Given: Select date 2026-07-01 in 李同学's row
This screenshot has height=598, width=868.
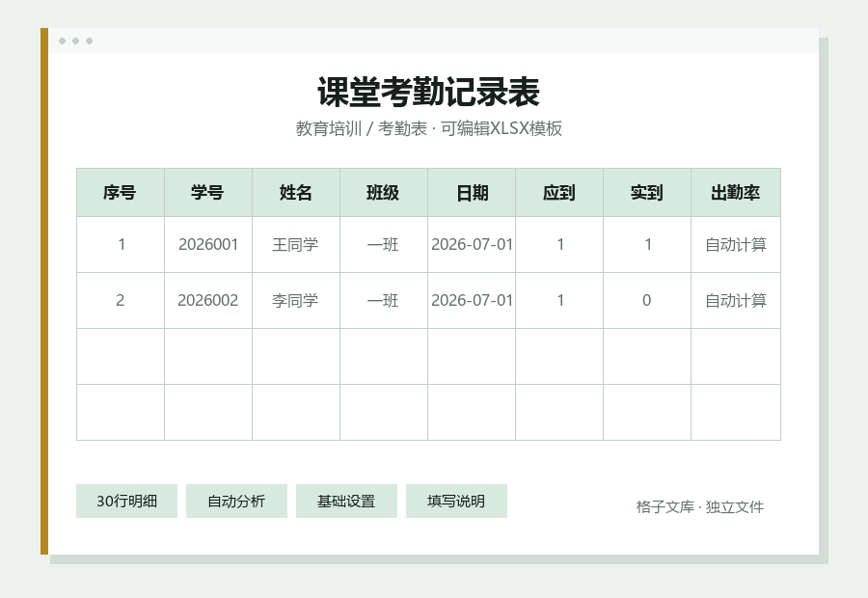Looking at the screenshot, I should click(472, 301).
